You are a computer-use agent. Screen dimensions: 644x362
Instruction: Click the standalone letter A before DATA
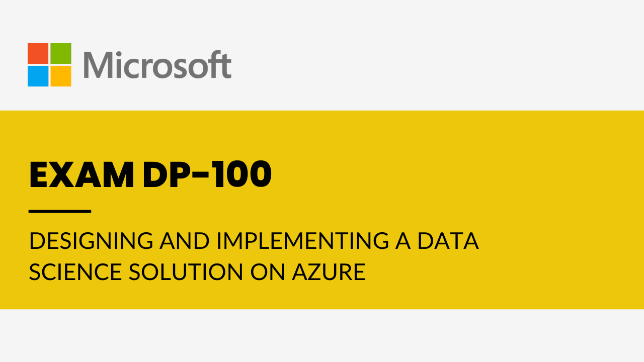pos(404,241)
